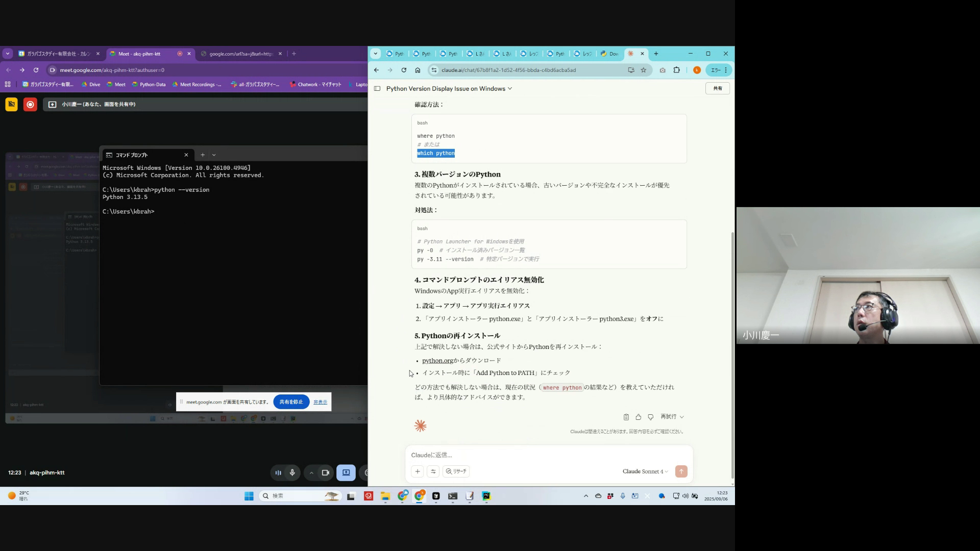Click the 共有を停止 stop sharing button
The width and height of the screenshot is (980, 551).
pos(291,402)
